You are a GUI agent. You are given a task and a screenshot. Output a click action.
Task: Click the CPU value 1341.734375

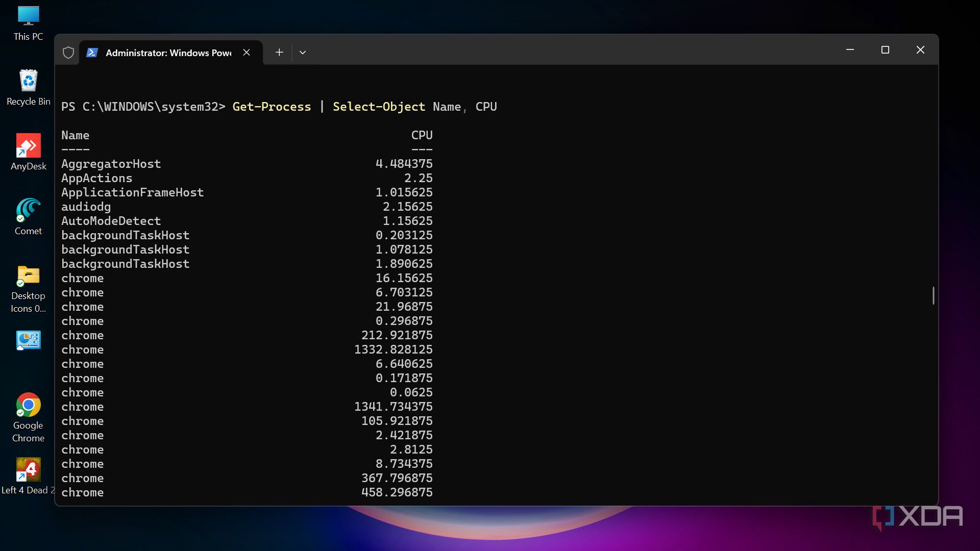(393, 407)
